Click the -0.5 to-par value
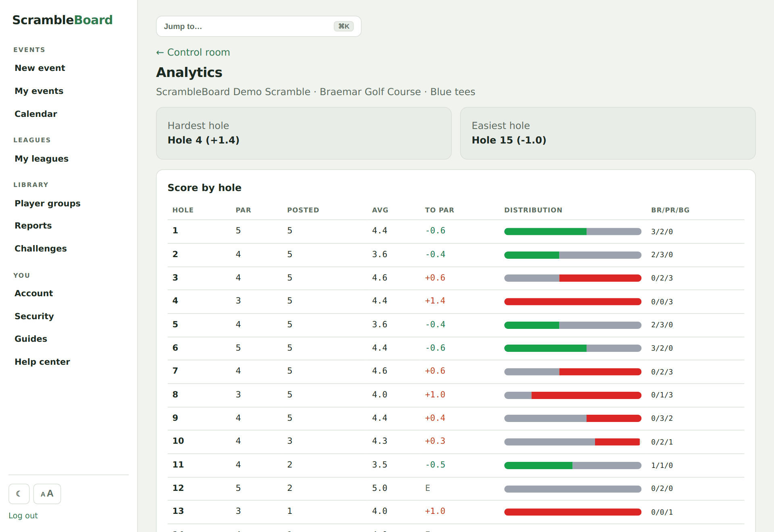 click(435, 465)
